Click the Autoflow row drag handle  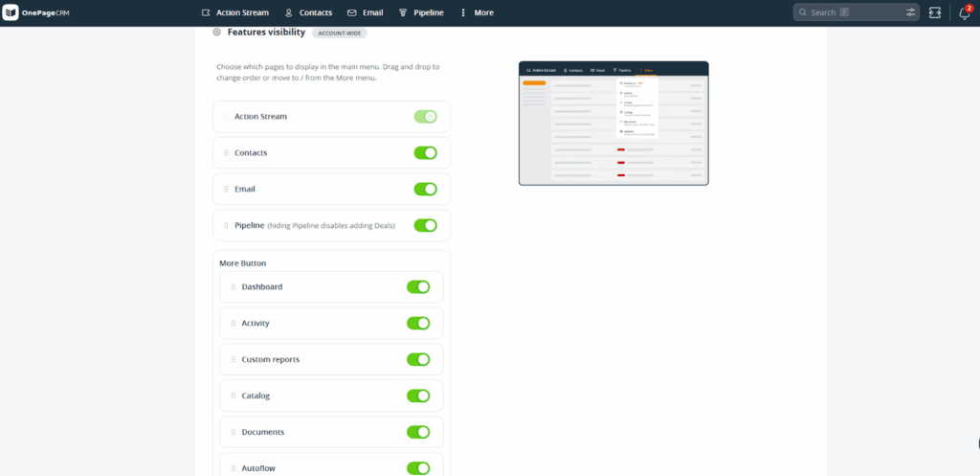234,468
